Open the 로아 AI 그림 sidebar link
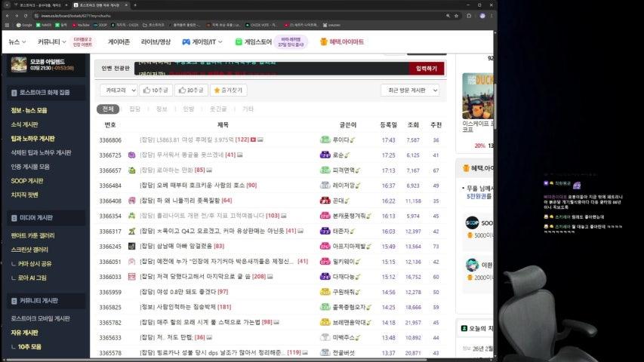 pyautogui.click(x=32, y=278)
